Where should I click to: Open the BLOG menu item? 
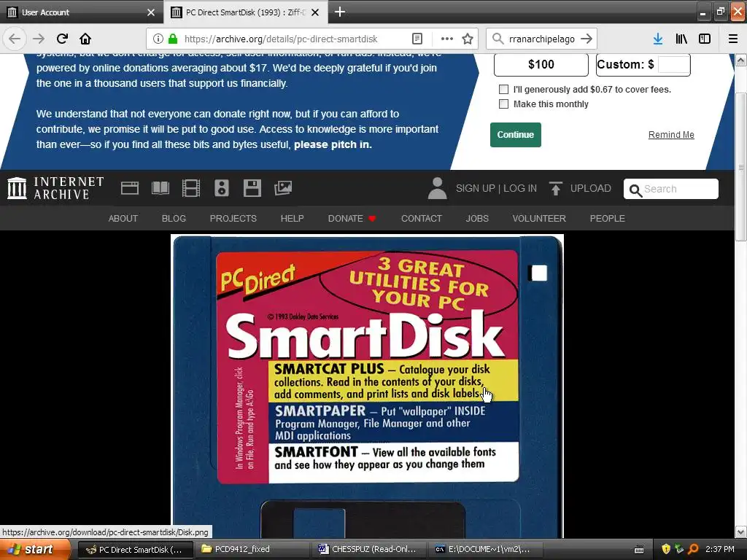click(174, 219)
